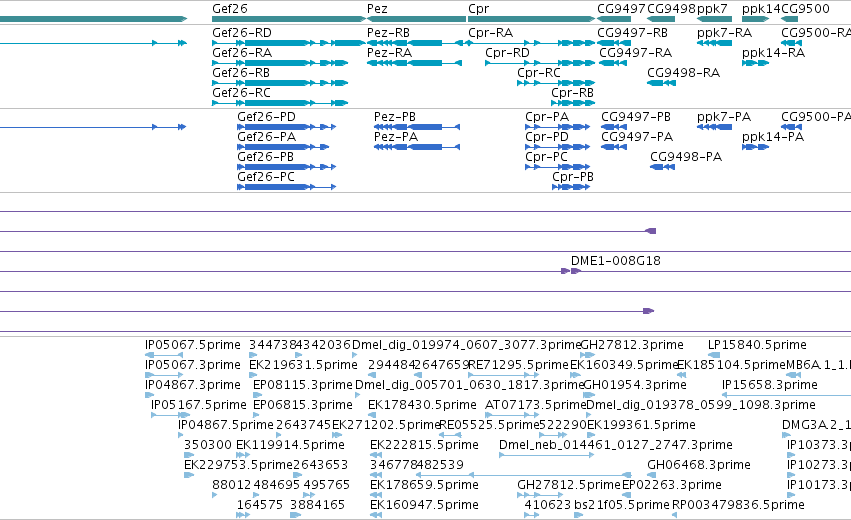Open the Gef26-PC protein label
This screenshot has width=851, height=520.
click(265, 177)
